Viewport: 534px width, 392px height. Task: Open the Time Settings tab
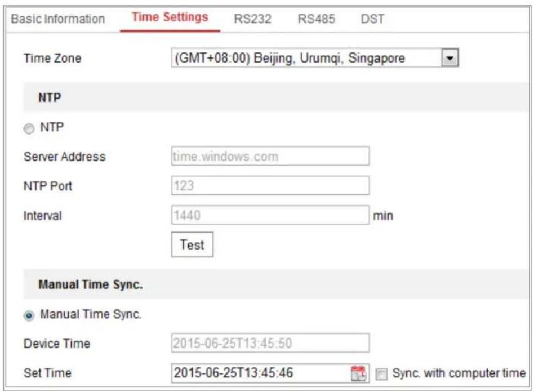point(170,17)
